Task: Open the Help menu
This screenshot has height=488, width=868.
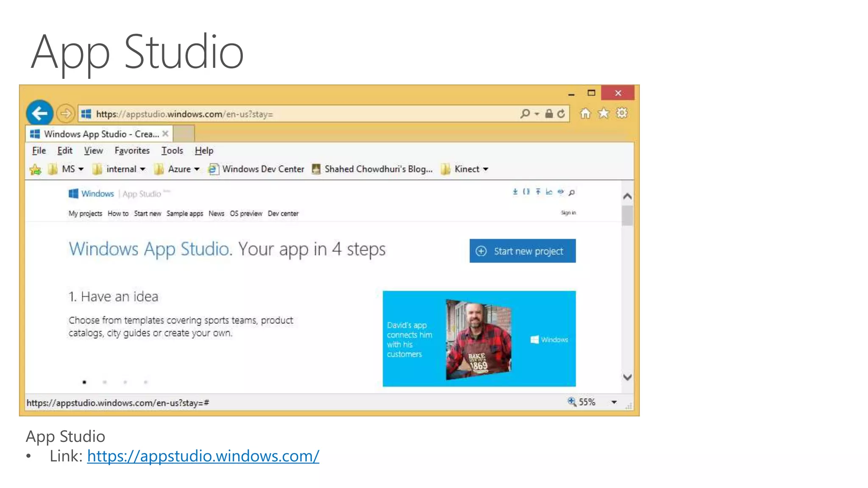Action: coord(204,150)
